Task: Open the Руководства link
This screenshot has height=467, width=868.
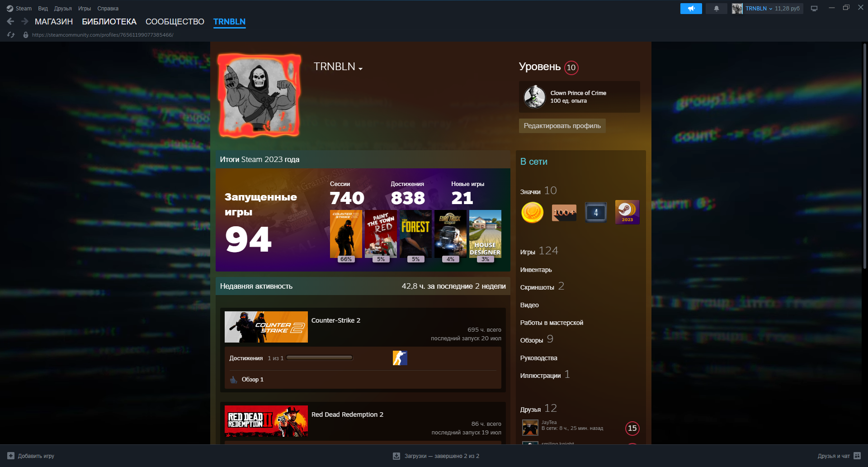Action: tap(538, 358)
